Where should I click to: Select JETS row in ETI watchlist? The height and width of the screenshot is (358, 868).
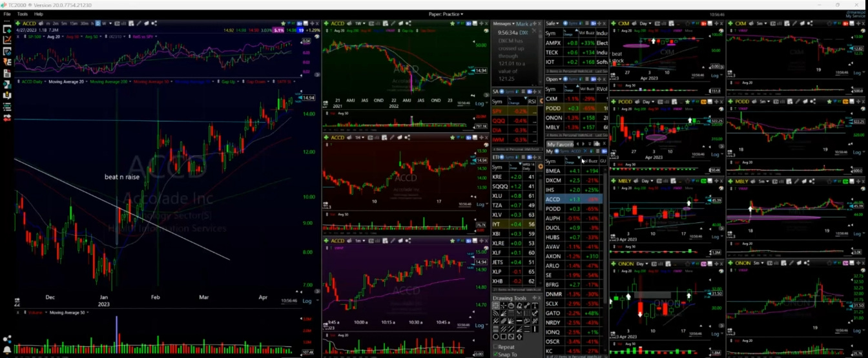[514, 262]
